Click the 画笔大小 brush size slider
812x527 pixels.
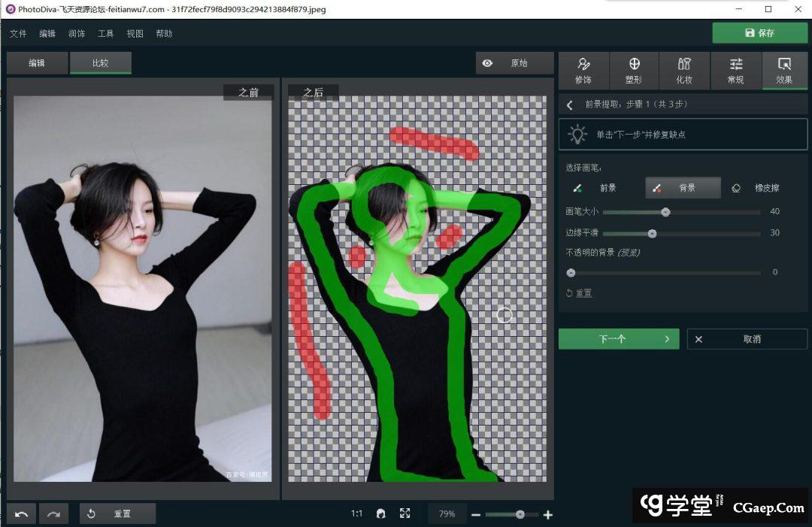681,212
